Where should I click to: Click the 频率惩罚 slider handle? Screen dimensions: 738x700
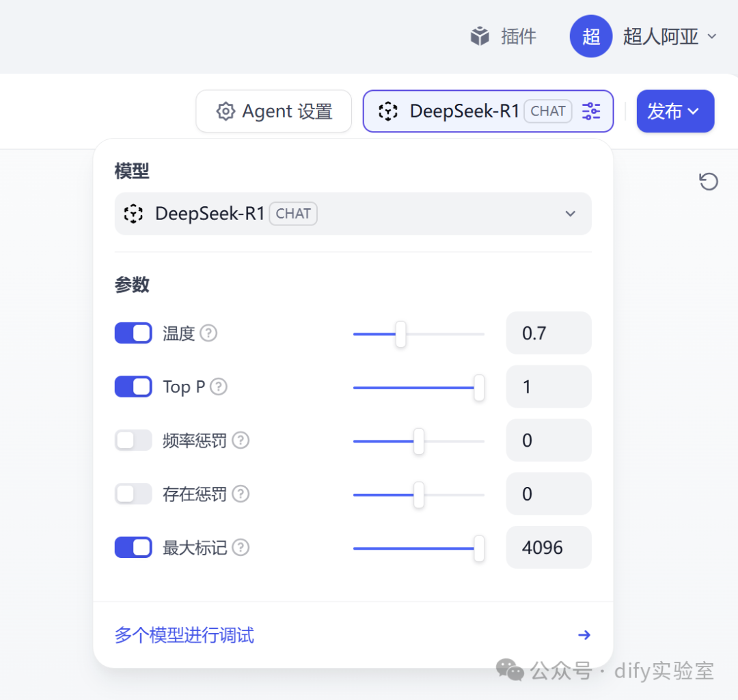[419, 441]
